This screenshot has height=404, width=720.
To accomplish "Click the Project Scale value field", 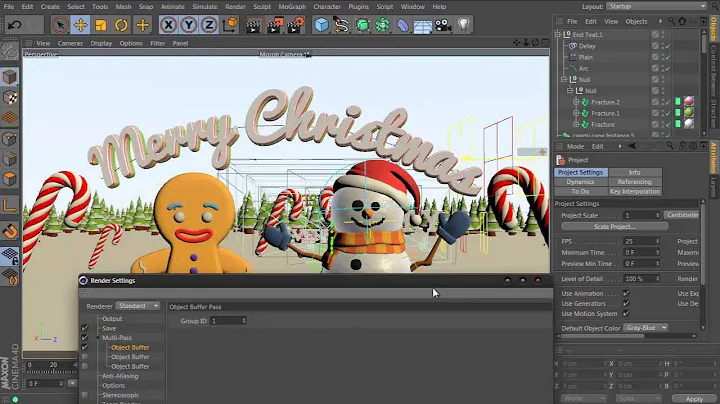I will click(x=641, y=215).
